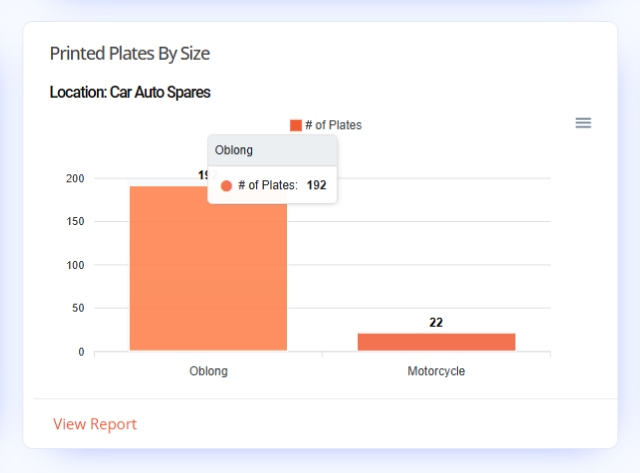
Task: Click the Oblong tooltip header
Action: tap(272, 150)
